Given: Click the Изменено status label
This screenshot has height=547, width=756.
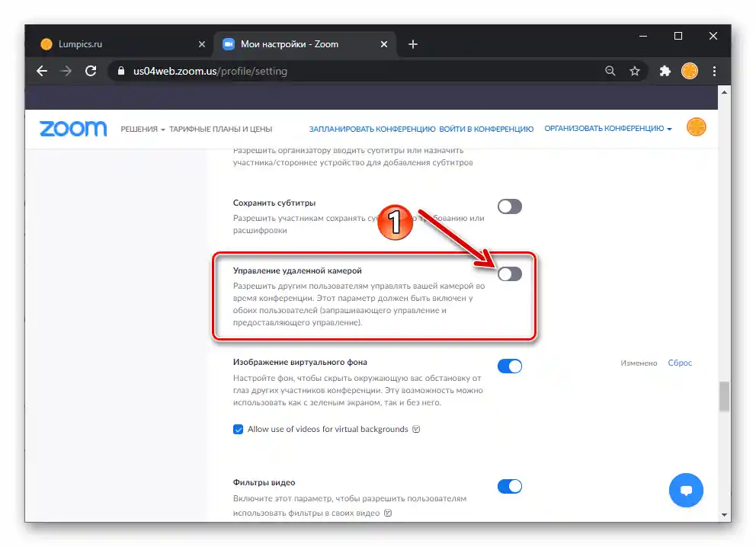Looking at the screenshot, I should point(639,363).
